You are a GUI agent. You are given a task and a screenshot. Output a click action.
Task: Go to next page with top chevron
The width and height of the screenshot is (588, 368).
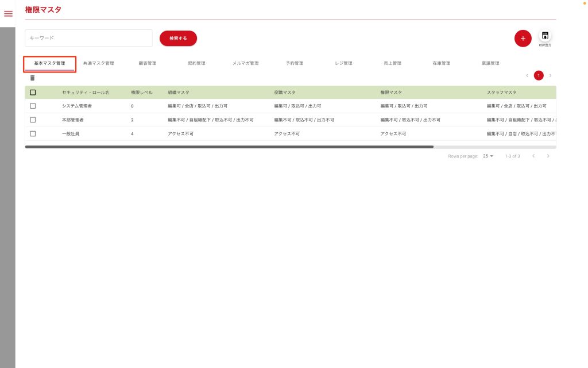coord(550,75)
